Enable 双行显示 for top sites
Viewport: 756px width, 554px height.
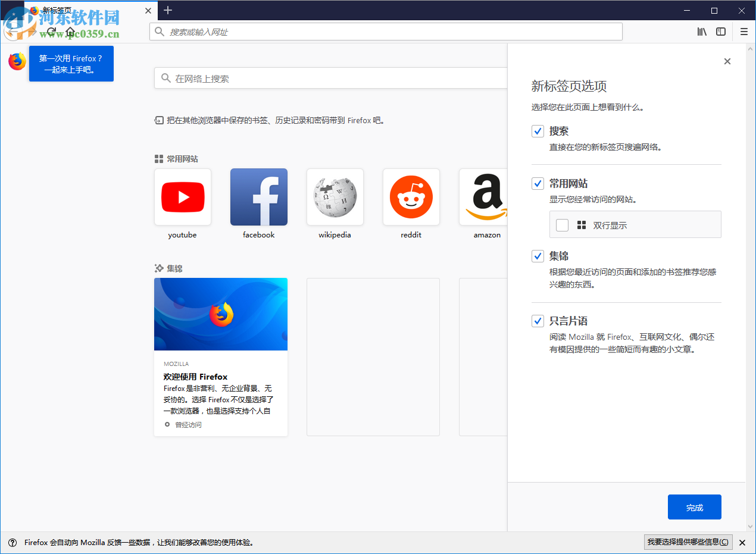point(561,224)
